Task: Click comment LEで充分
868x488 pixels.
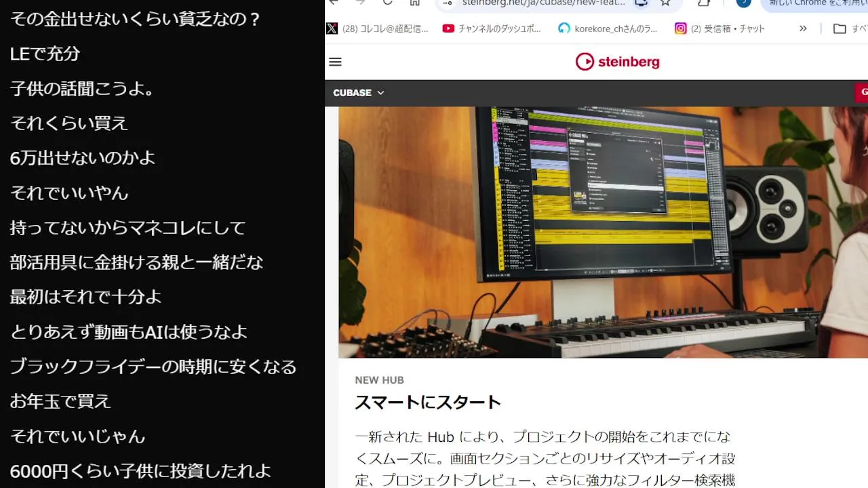Action: click(45, 54)
